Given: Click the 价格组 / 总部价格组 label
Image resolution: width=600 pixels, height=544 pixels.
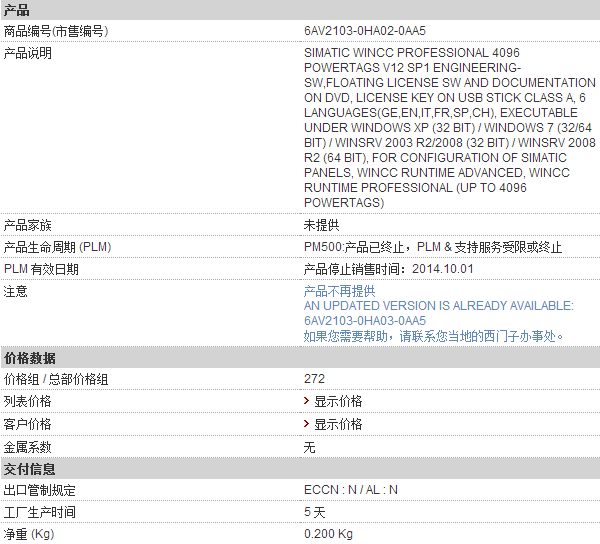Looking at the screenshot, I should [56, 379].
